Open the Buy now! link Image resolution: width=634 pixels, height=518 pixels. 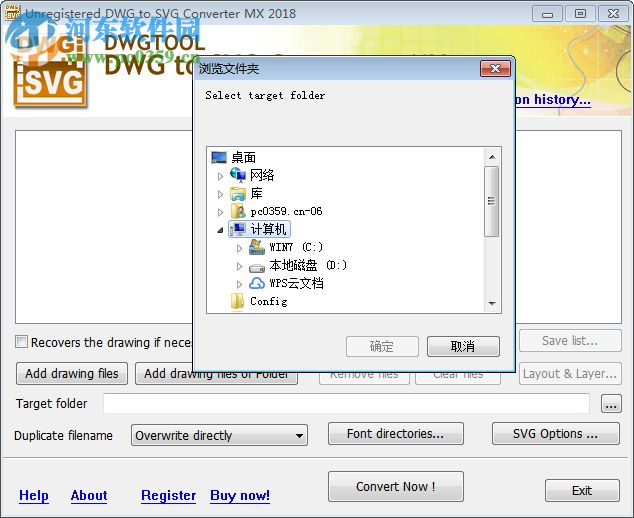(240, 495)
